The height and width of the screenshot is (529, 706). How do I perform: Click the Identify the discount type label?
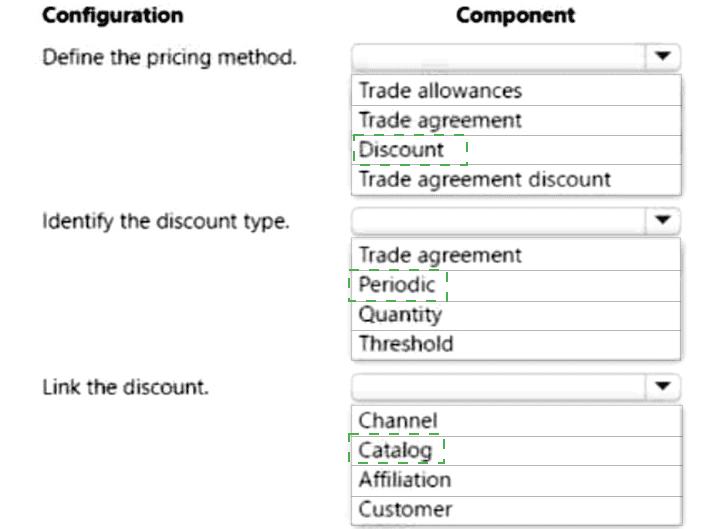(165, 220)
